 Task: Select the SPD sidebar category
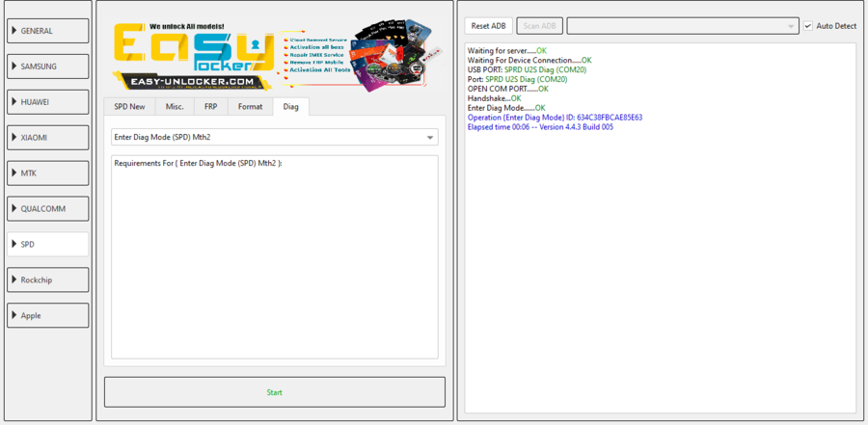click(x=47, y=244)
